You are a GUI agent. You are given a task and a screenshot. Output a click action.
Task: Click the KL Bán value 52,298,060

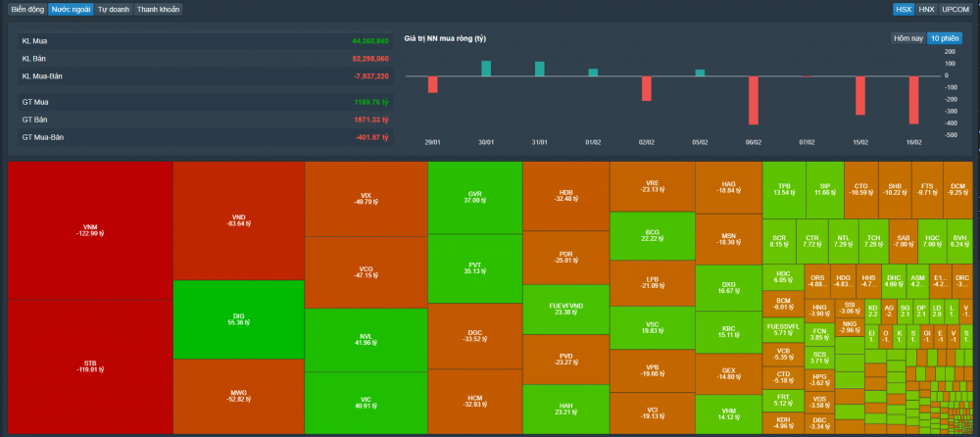[x=370, y=59]
